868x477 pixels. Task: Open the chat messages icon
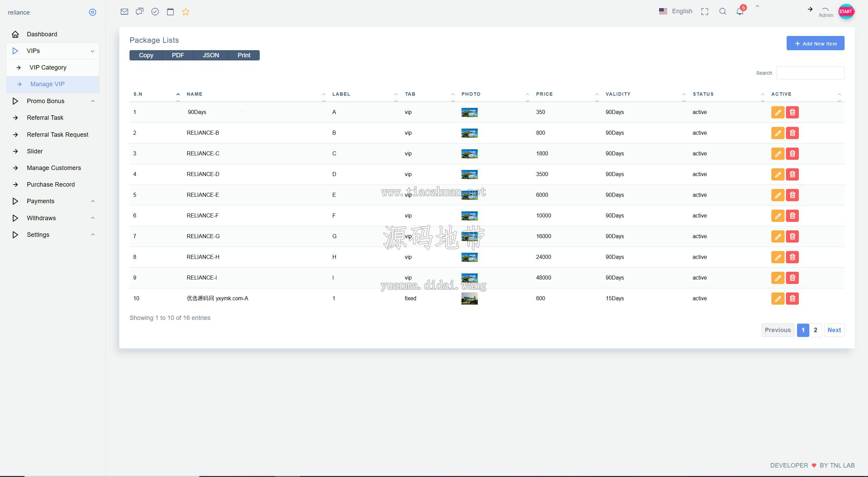pos(140,12)
